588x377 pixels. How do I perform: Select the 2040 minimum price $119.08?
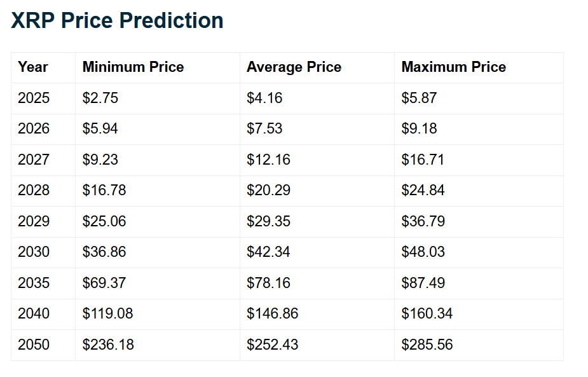coord(108,313)
